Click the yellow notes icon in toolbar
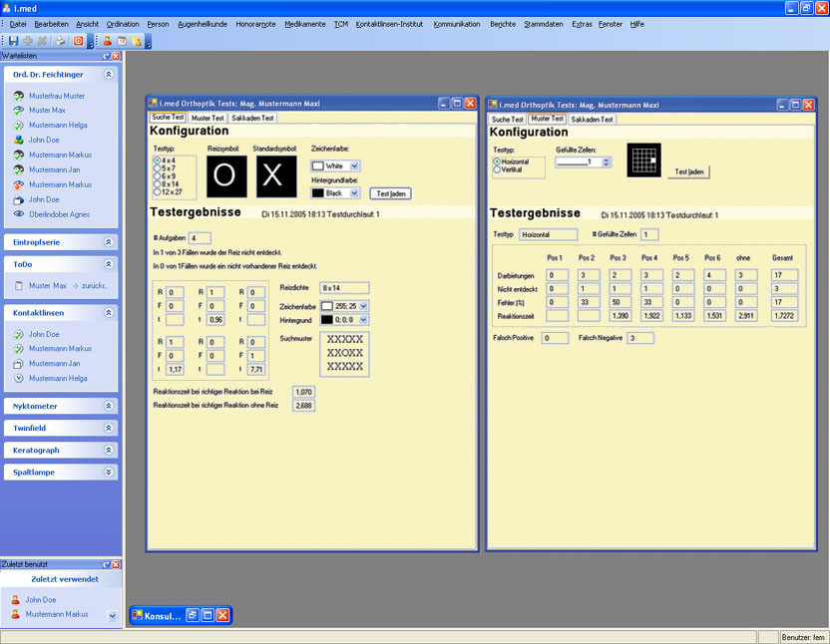Viewport: 830px width, 644px height. coord(136,41)
